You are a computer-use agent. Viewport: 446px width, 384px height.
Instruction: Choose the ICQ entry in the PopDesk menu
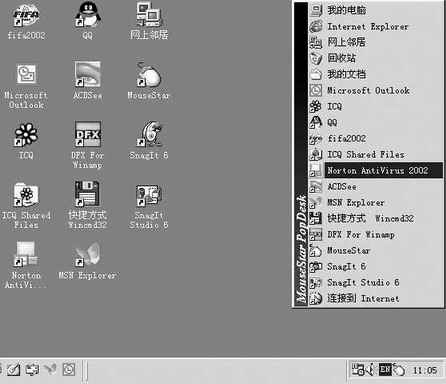click(x=376, y=106)
